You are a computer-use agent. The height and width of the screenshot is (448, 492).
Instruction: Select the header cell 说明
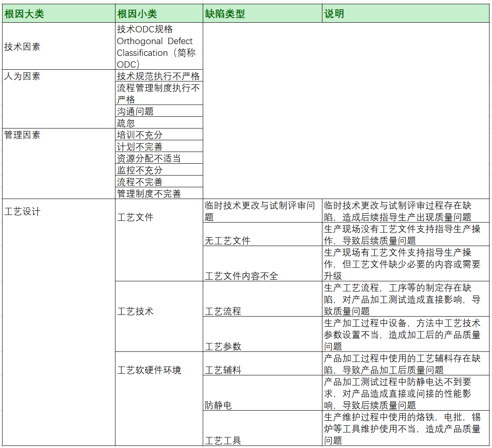pyautogui.click(x=406, y=13)
